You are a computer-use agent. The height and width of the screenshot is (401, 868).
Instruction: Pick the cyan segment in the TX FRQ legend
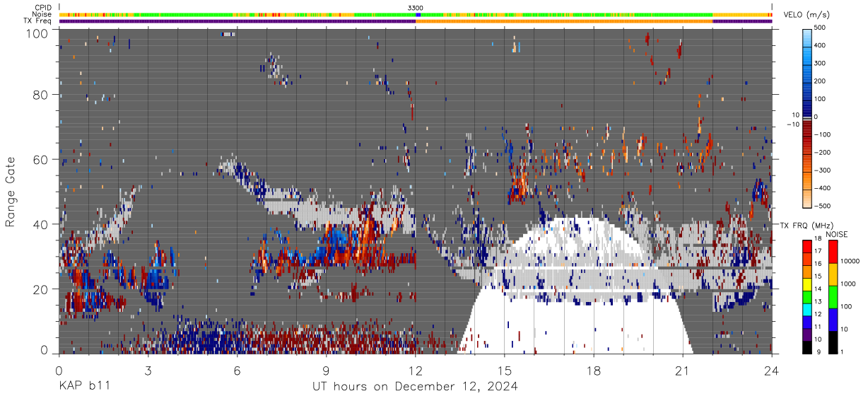807,310
